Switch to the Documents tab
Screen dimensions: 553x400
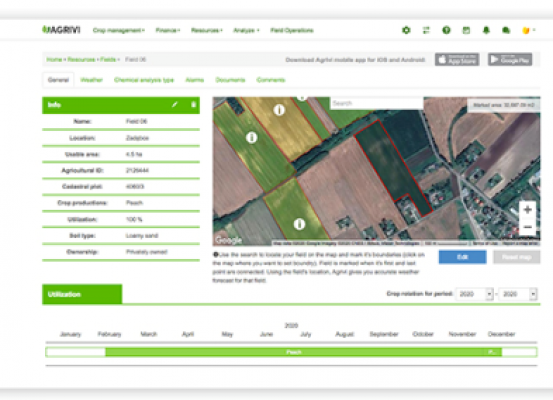[230, 80]
